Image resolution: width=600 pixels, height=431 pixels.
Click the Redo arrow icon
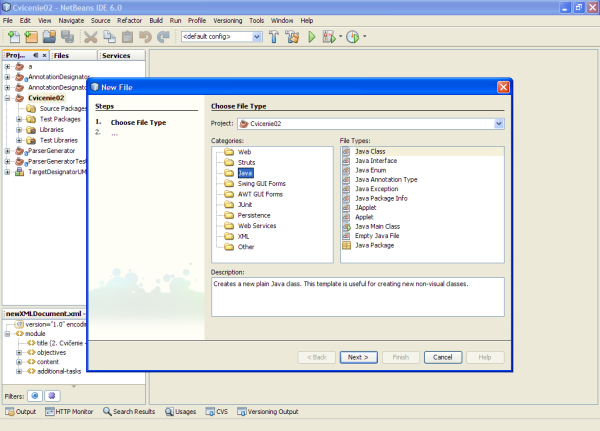pos(163,37)
